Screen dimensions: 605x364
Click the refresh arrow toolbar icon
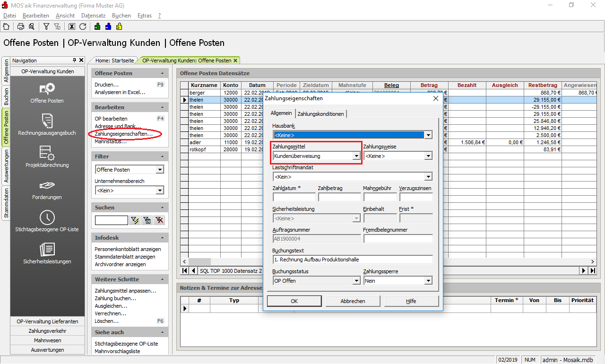point(83,26)
